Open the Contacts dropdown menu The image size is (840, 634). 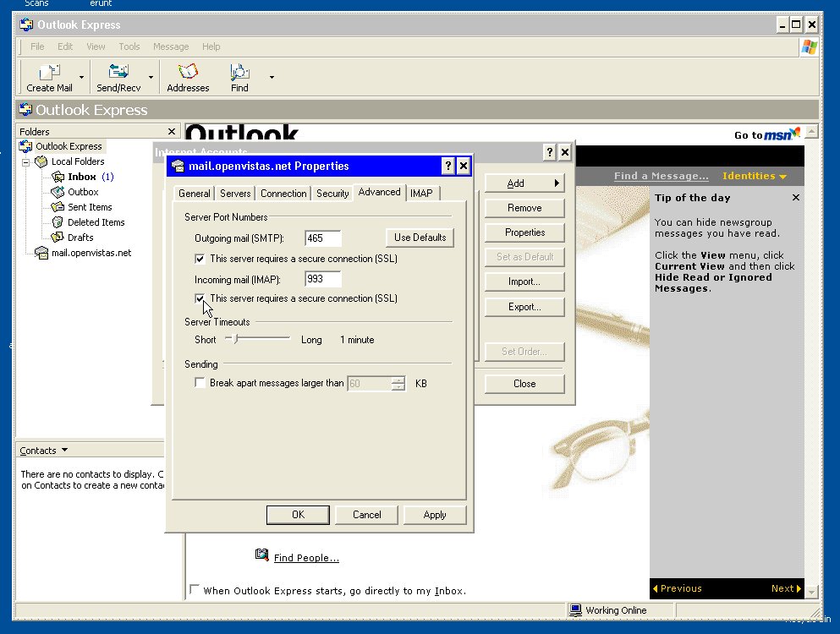(x=44, y=451)
